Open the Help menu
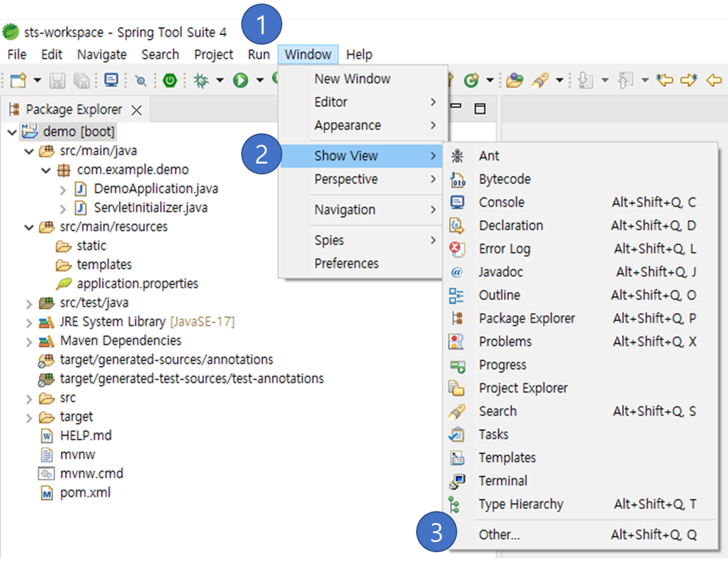The image size is (728, 563). 359,54
